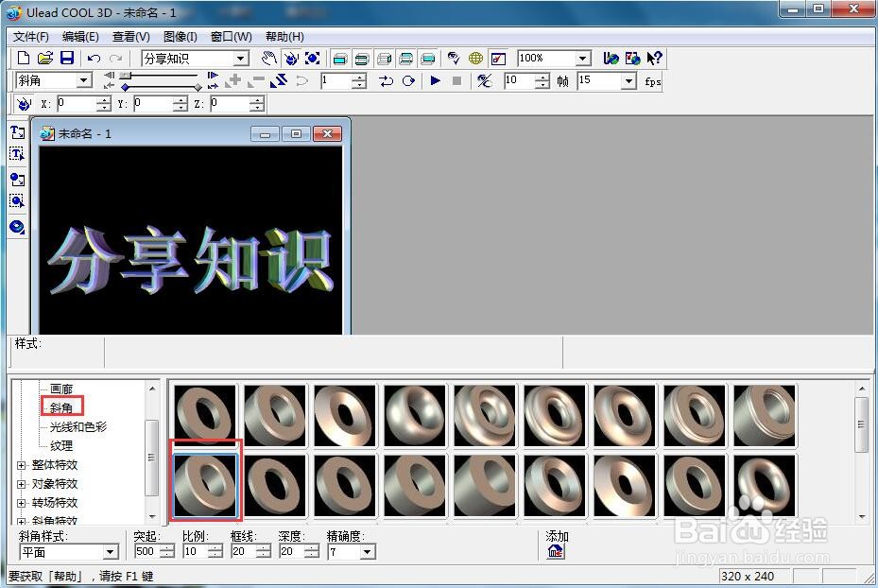
Task: Click the Edit Graphics tool in left toolbox
Action: (x=17, y=201)
